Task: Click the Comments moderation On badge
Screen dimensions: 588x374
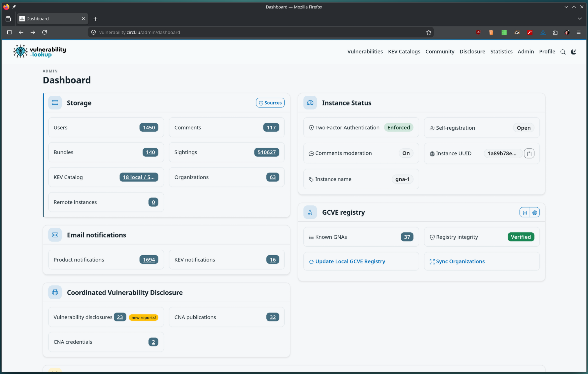Action: pyautogui.click(x=406, y=153)
